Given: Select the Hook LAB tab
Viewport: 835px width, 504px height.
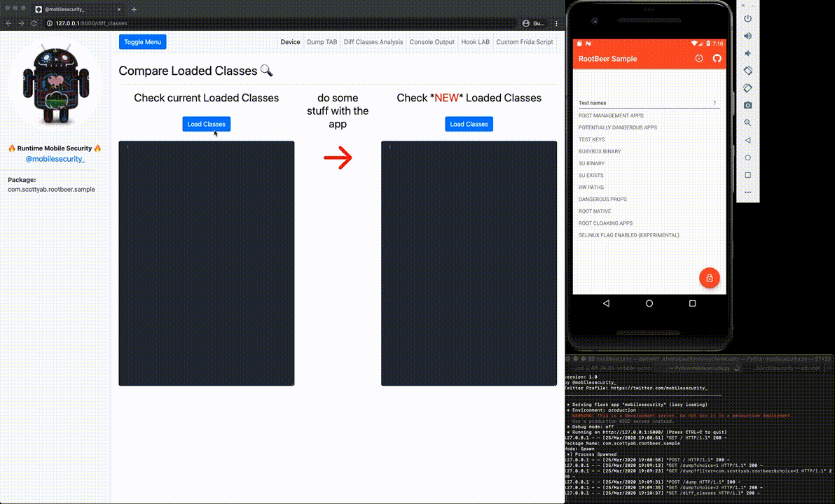Looking at the screenshot, I should click(475, 42).
